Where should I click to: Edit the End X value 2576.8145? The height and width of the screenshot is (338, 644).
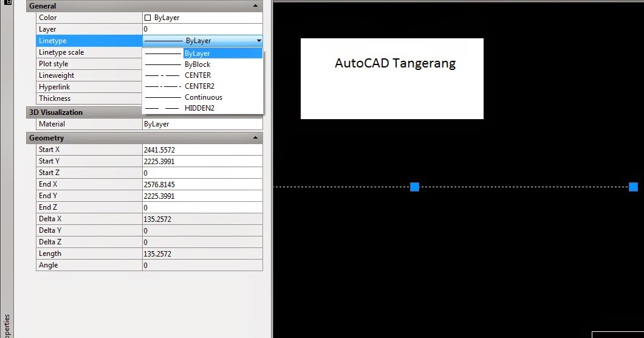click(202, 184)
